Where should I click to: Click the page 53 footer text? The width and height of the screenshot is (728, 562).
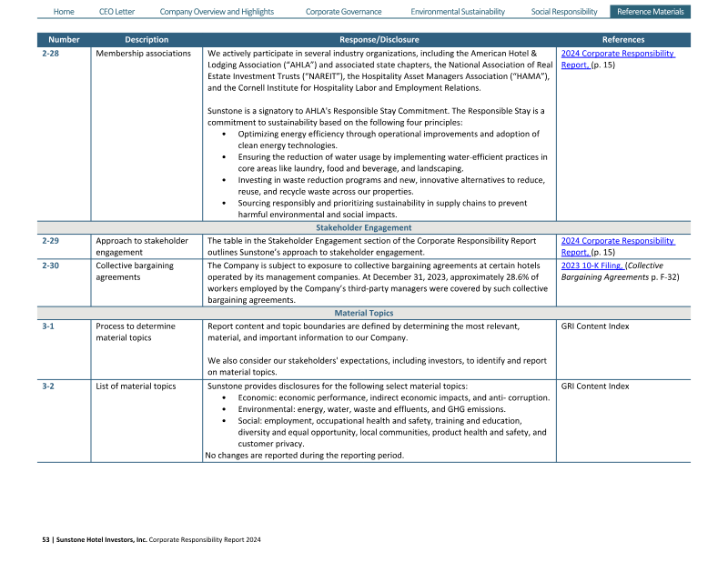(152, 539)
